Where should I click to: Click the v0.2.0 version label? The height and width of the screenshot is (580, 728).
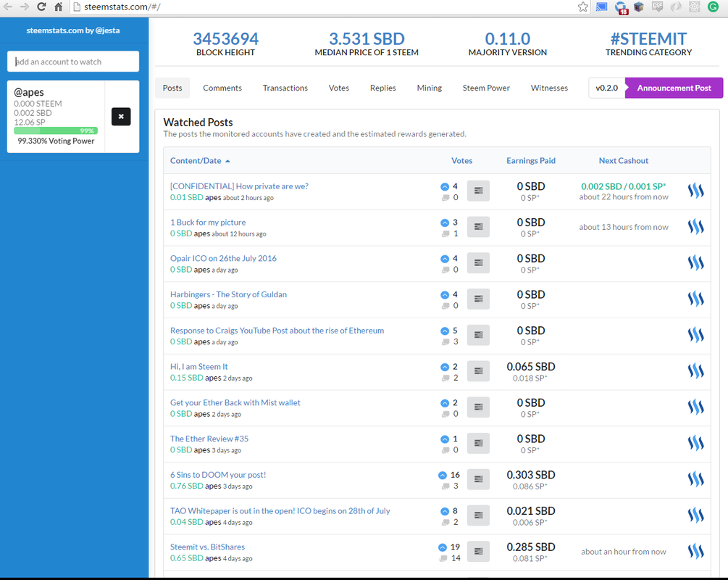coord(607,88)
